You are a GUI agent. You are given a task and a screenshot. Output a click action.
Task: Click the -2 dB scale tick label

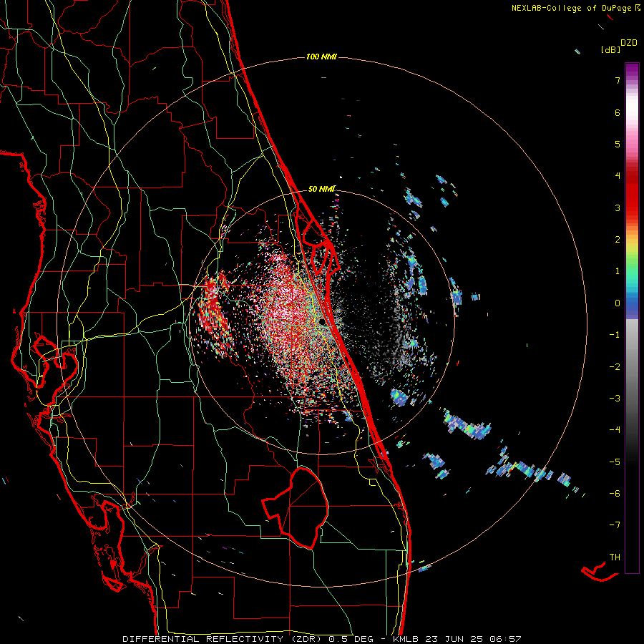(x=615, y=367)
